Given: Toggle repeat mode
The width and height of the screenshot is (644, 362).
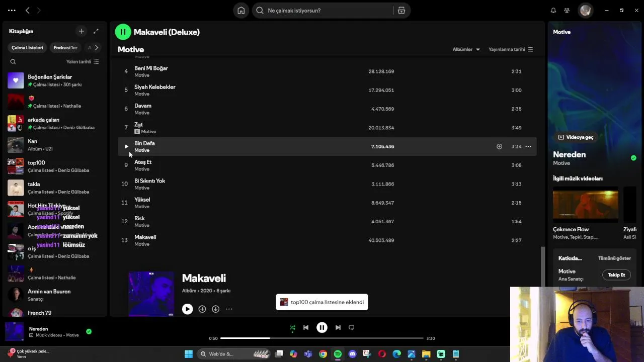Looking at the screenshot, I should (352, 327).
